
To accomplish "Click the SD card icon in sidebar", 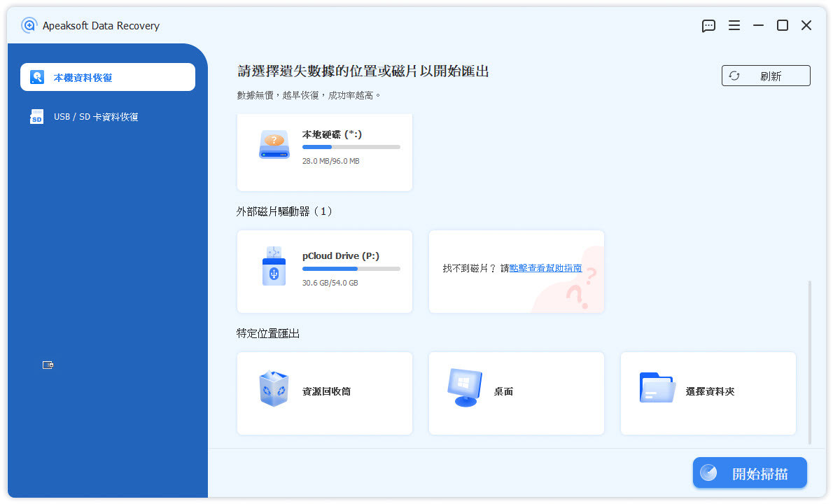I will [36, 116].
